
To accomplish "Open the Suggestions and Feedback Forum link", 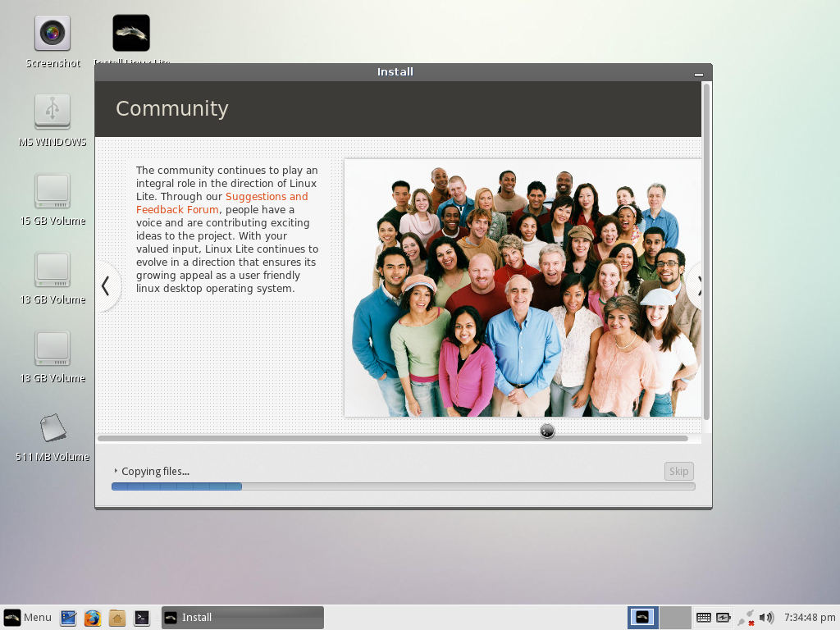I will [221, 203].
